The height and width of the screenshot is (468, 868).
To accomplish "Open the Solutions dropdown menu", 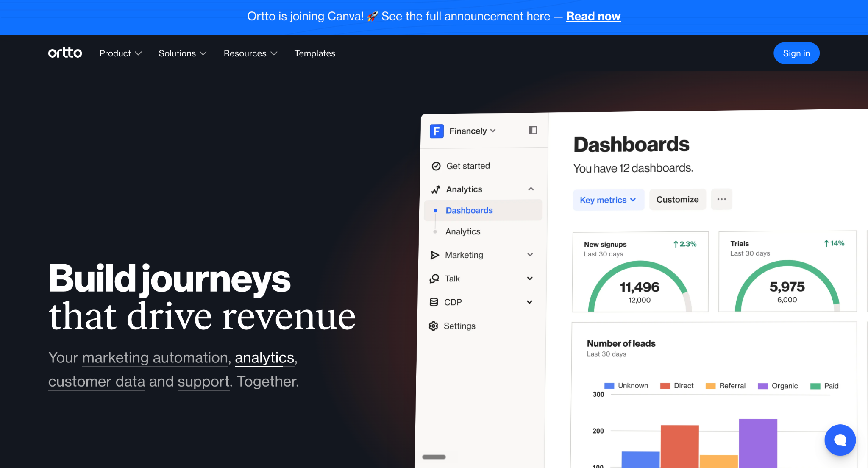I will point(183,53).
